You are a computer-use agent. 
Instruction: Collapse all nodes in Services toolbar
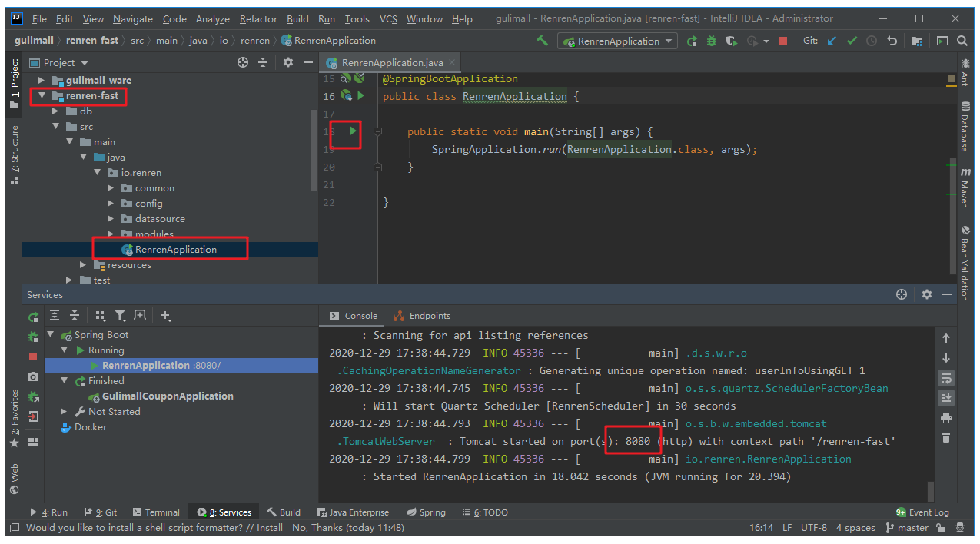point(75,315)
